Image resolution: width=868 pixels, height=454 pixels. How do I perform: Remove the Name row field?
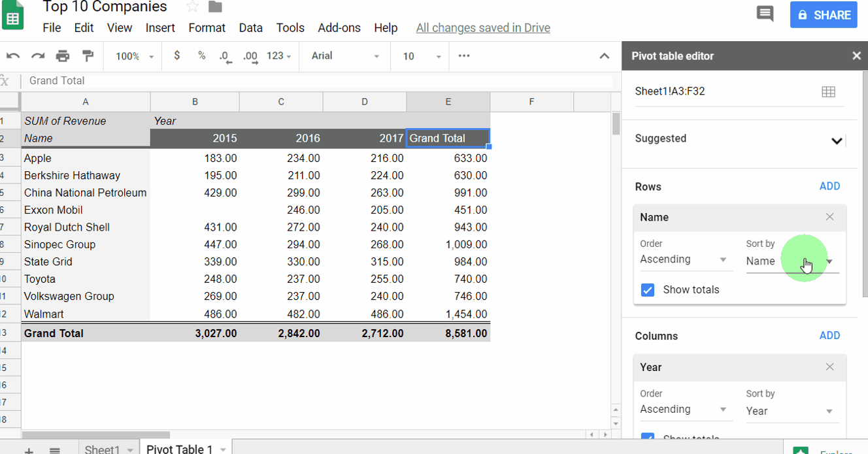click(x=829, y=217)
